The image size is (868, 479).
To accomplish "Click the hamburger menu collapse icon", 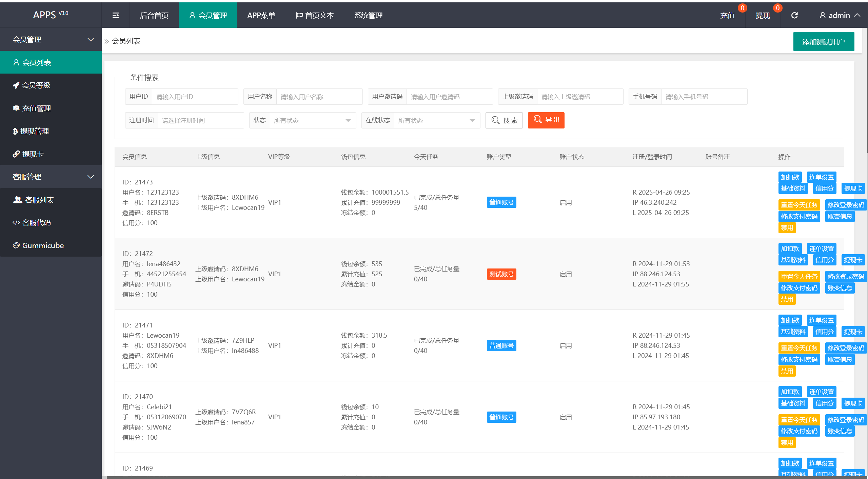I will tap(116, 15).
